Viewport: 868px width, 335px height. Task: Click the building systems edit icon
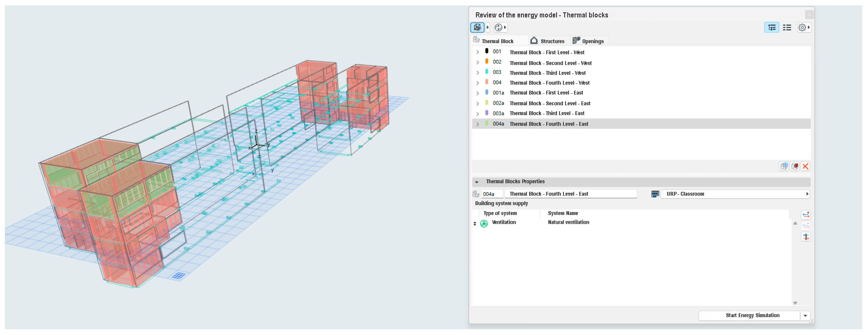[806, 237]
